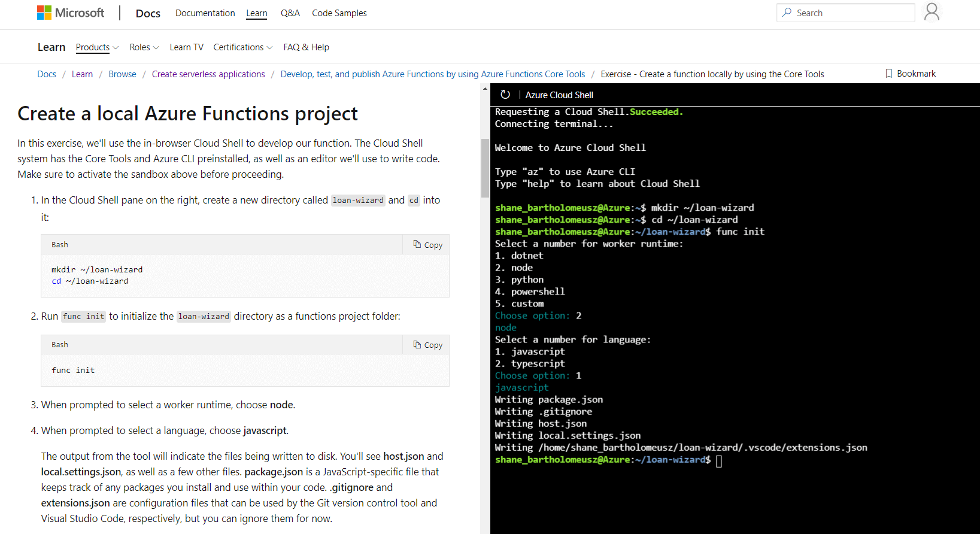Click the search magnifier icon
This screenshot has width=980, height=534.
tap(787, 13)
